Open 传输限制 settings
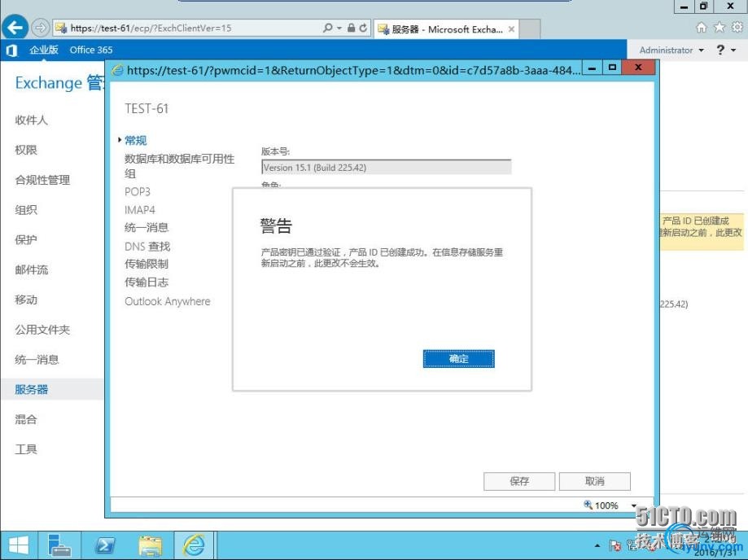 147,264
